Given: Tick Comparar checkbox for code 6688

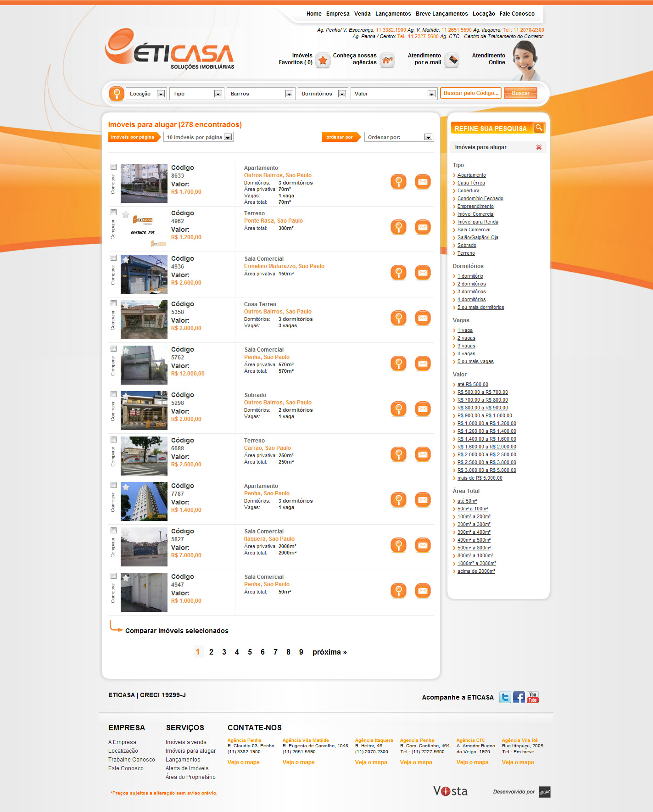Looking at the screenshot, I should point(113,440).
